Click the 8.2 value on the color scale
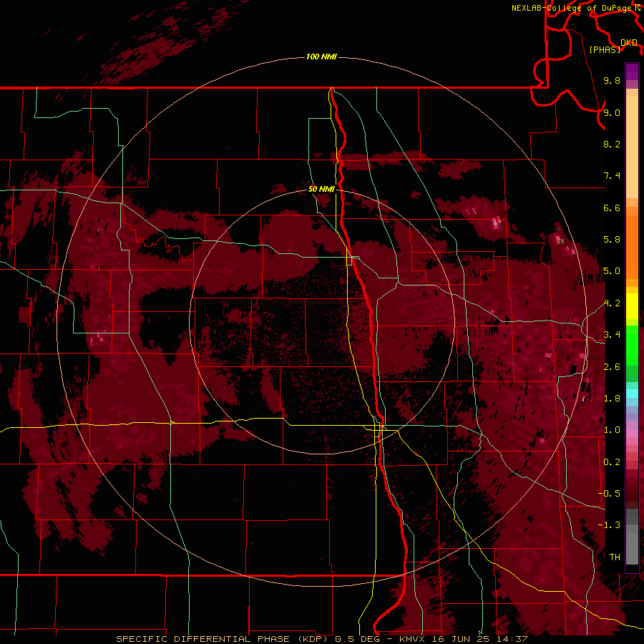This screenshot has width=644, height=644. (x=612, y=144)
